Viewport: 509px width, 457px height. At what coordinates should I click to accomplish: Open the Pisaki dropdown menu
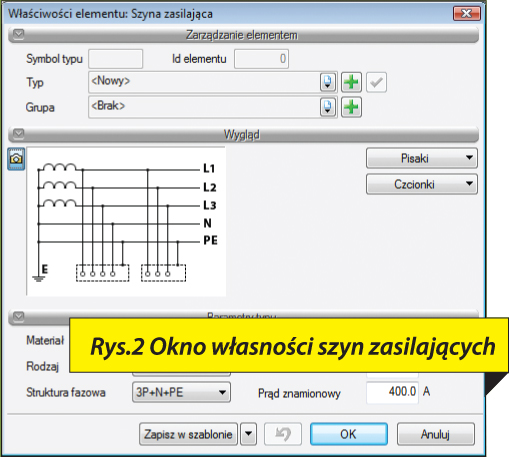pos(422,158)
